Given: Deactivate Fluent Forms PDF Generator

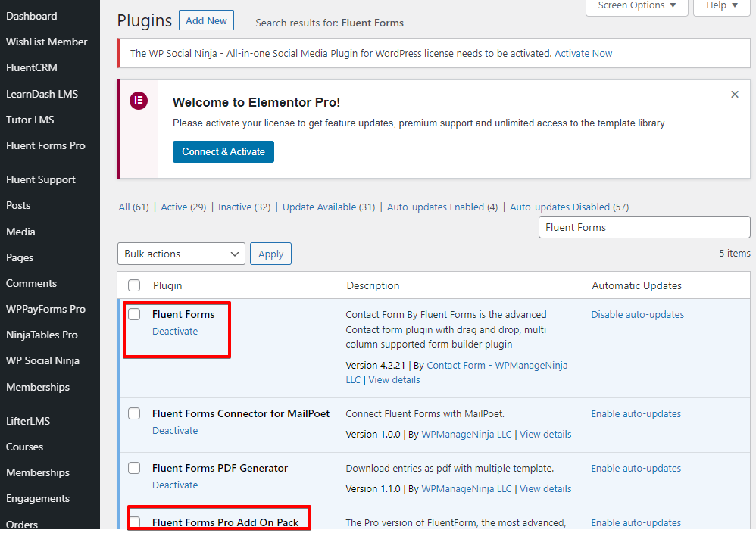Looking at the screenshot, I should coord(175,485).
